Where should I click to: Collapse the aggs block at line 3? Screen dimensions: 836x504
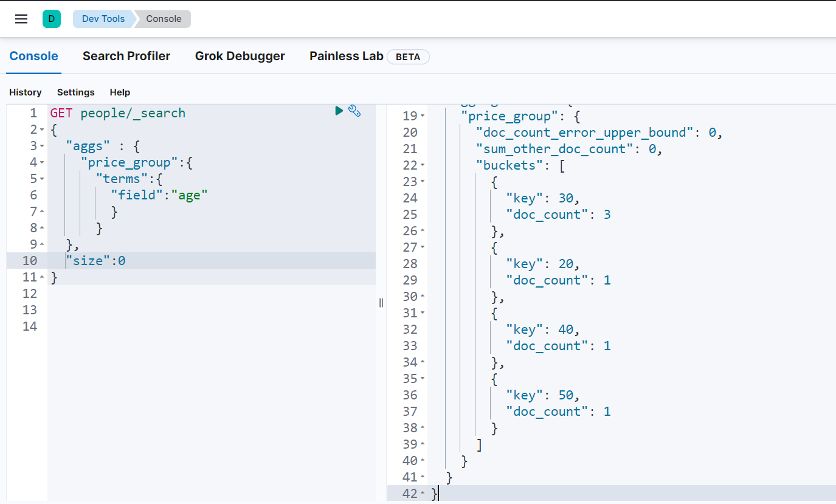click(x=42, y=147)
